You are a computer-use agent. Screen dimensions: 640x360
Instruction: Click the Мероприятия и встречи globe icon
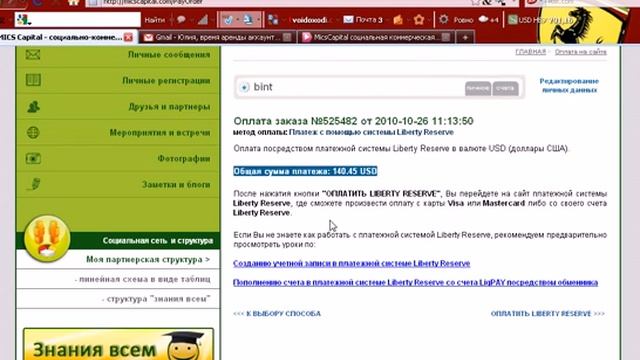click(x=33, y=132)
